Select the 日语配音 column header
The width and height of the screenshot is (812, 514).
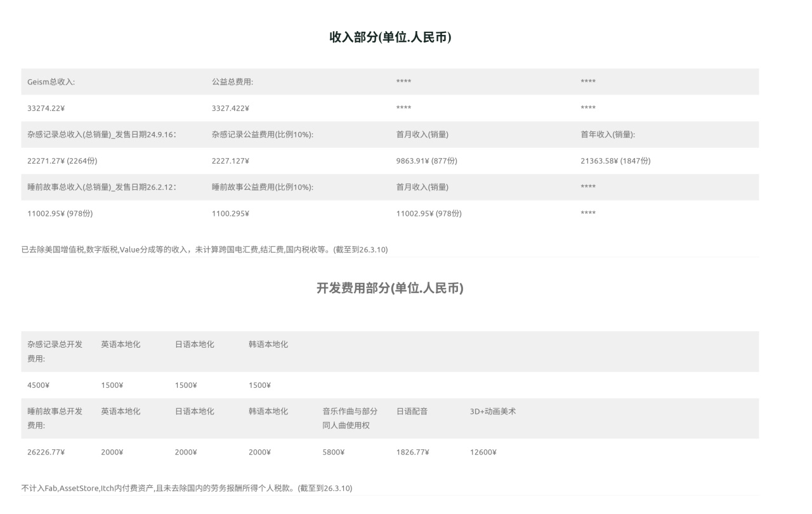pos(412,412)
